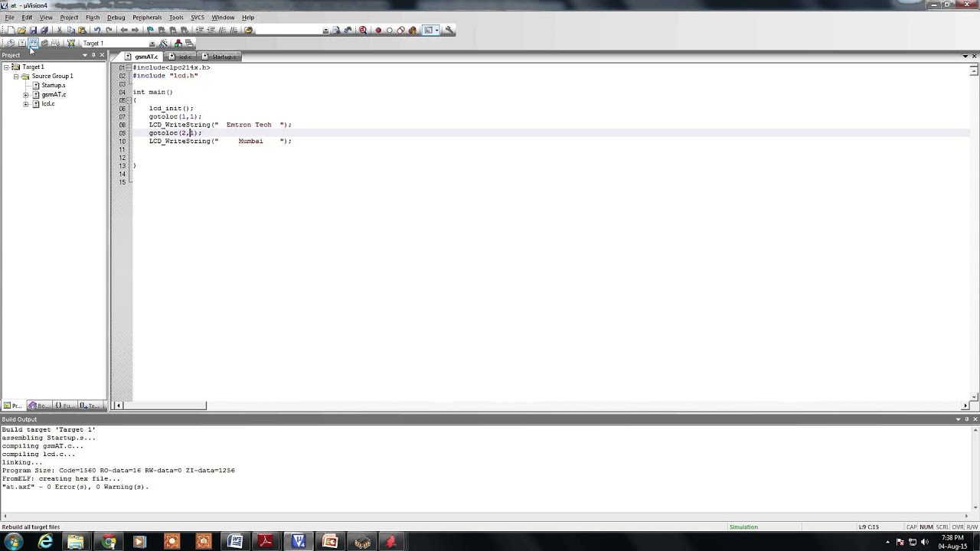The image size is (980, 551).
Task: Click the Build Output vertical scrollbar
Action: [x=975, y=468]
